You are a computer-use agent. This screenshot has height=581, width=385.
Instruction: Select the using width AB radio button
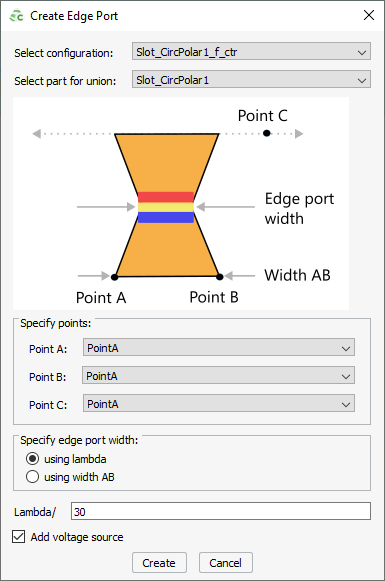pos(32,477)
